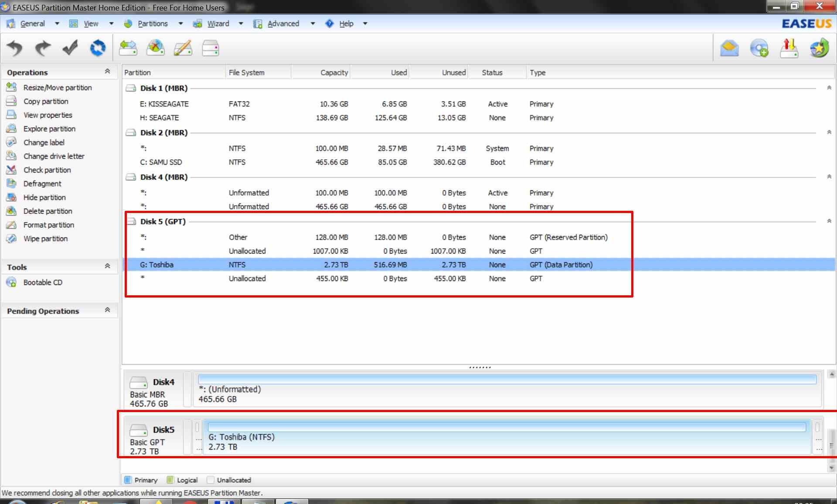Click the Wipe partition icon in Operations
837x504 pixels.
[11, 238]
